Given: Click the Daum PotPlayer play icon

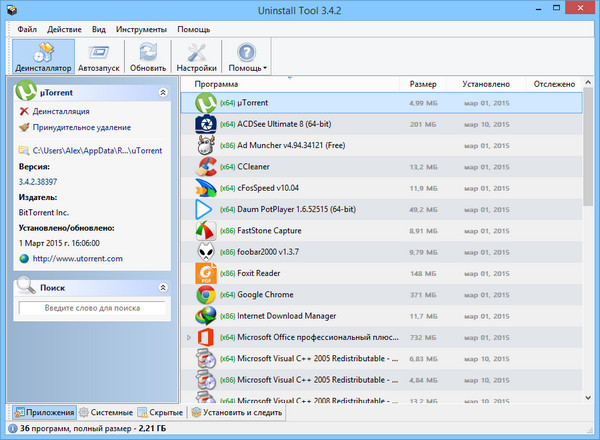Looking at the screenshot, I should (x=204, y=209).
